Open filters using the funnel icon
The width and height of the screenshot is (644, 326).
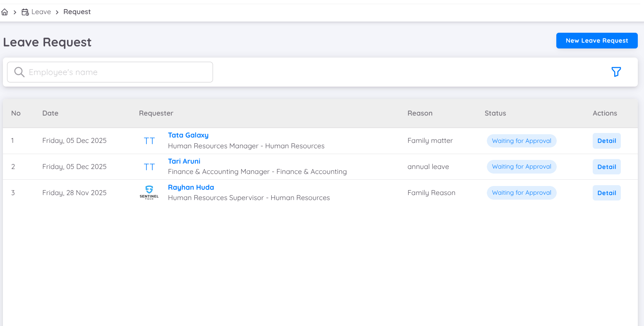coord(616,72)
